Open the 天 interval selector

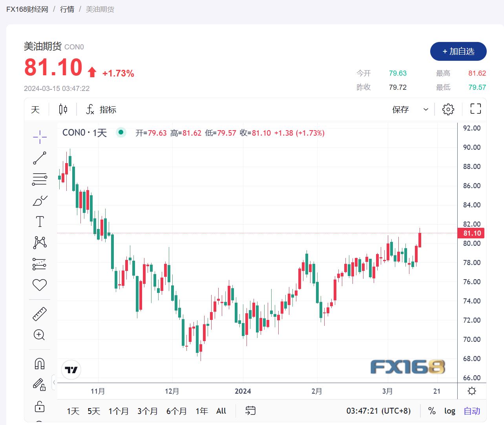[x=35, y=109]
